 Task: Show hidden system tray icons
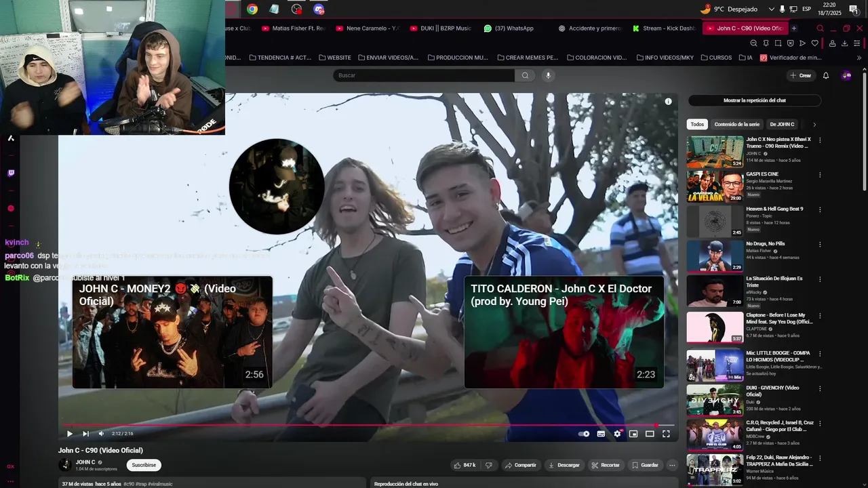click(771, 9)
